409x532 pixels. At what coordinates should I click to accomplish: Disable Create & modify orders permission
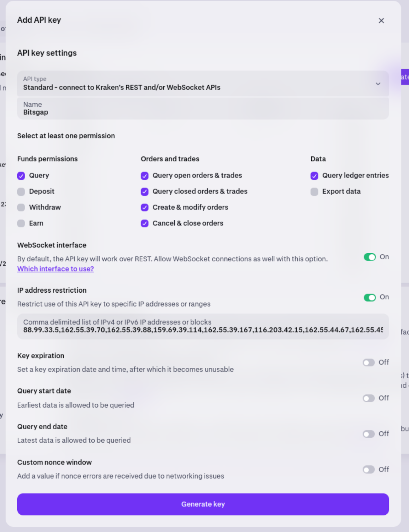click(x=145, y=207)
